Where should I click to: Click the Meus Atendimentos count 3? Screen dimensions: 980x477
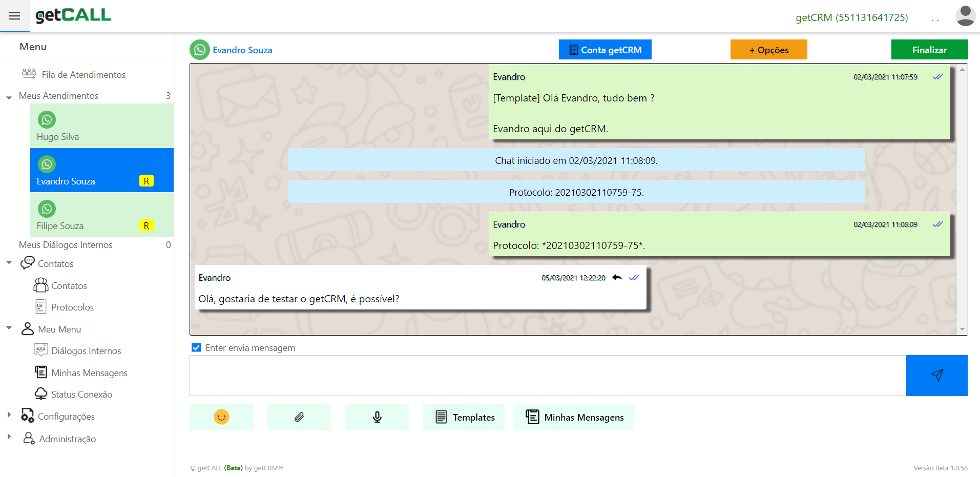coord(168,96)
